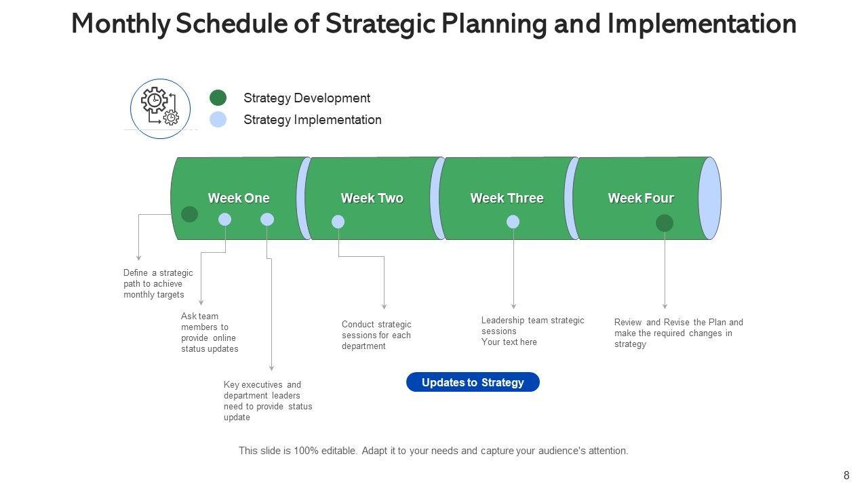
Task: Select the Week Three segment label
Action: [x=507, y=198]
